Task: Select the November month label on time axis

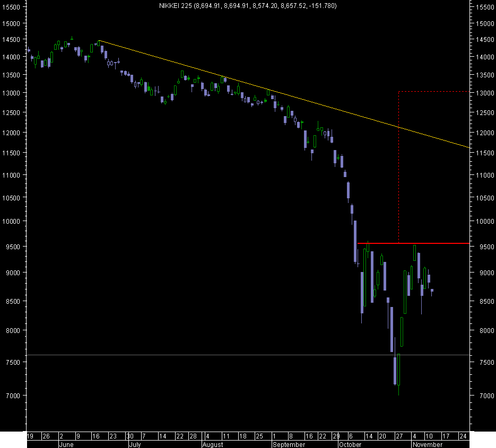Action: (x=428, y=444)
